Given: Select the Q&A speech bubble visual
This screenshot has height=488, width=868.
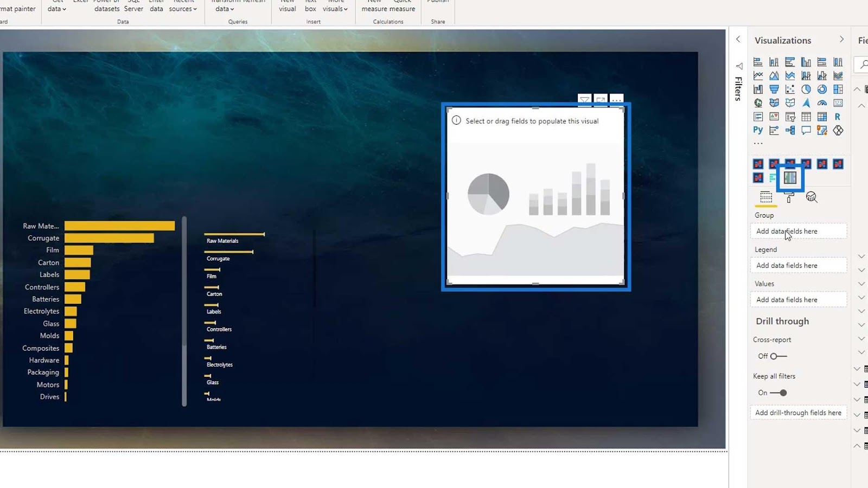Looking at the screenshot, I should [806, 130].
